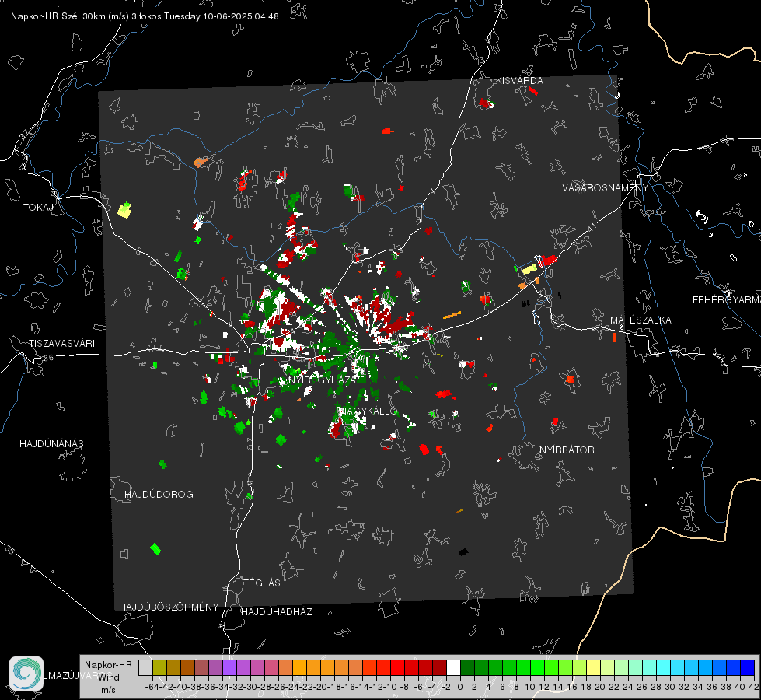Click the TISZAVASVÁRI town label
Image resolution: width=761 pixels, height=700 pixels.
(x=61, y=344)
